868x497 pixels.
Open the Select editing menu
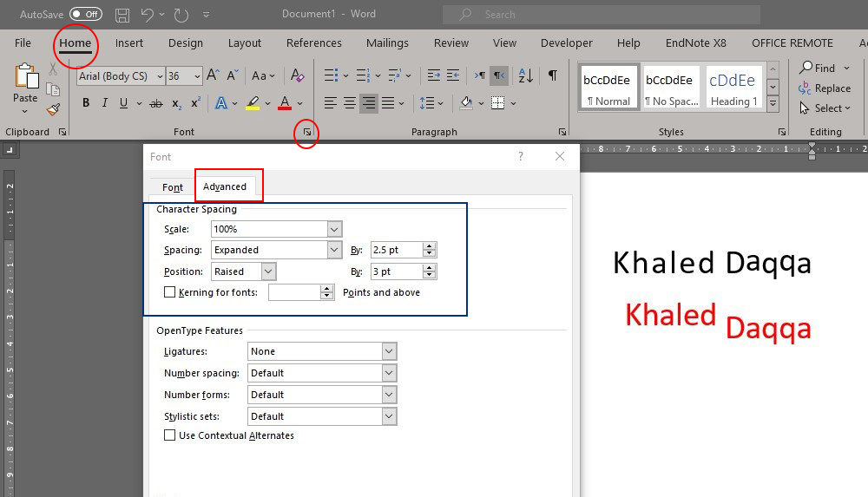(x=825, y=108)
